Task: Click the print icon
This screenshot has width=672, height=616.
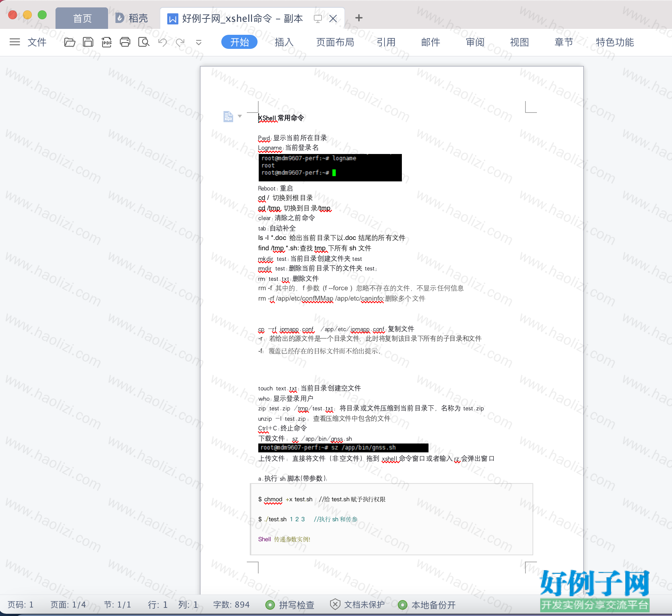Action: (125, 42)
